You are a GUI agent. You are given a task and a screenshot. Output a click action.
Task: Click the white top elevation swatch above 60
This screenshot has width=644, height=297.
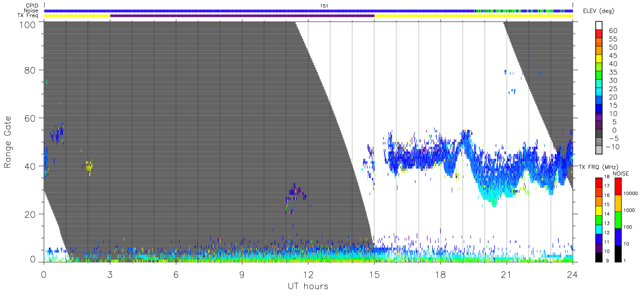pos(599,26)
